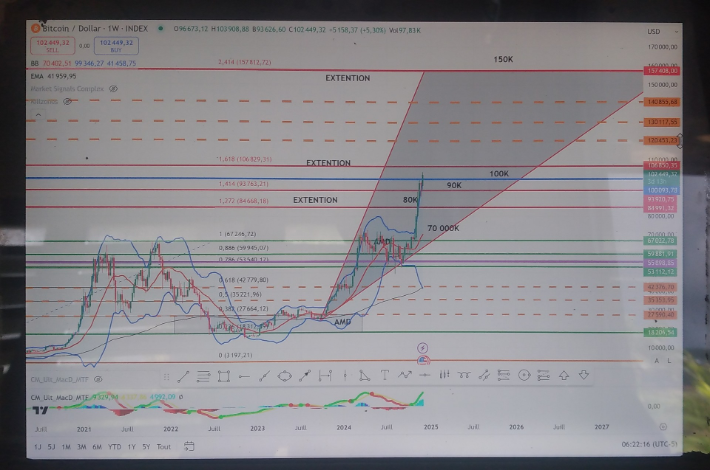Viewport: 710px width, 470px height.
Task: Select the vertical line tool
Action: click(x=345, y=375)
